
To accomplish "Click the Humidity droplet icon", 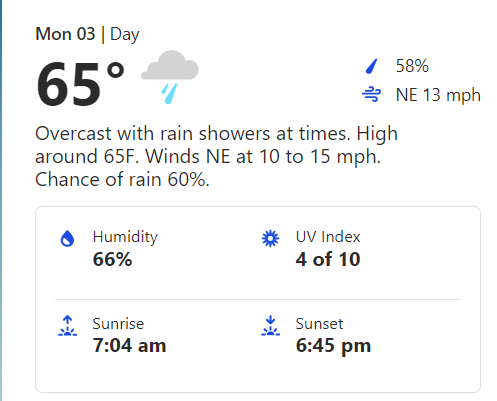I will click(x=67, y=238).
